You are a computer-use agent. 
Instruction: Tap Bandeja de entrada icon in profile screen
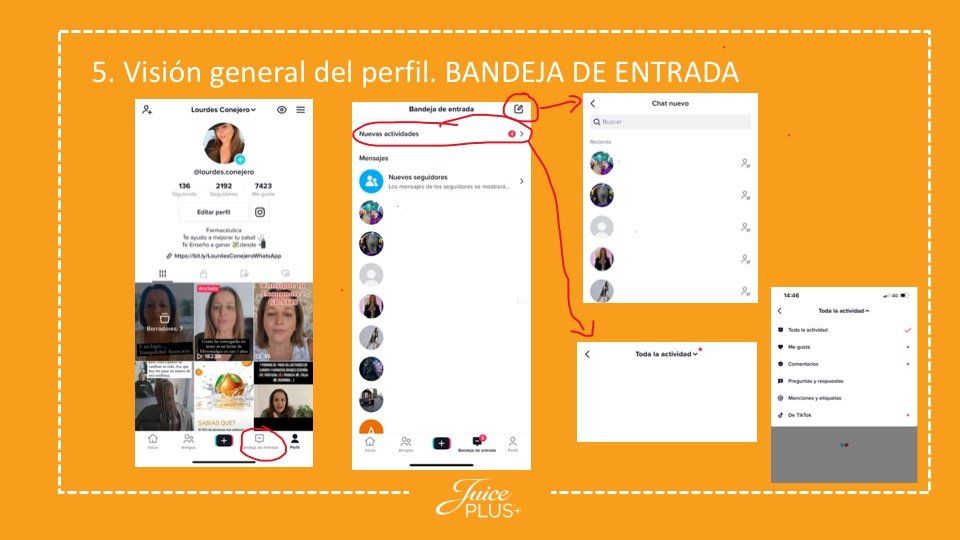(260, 441)
